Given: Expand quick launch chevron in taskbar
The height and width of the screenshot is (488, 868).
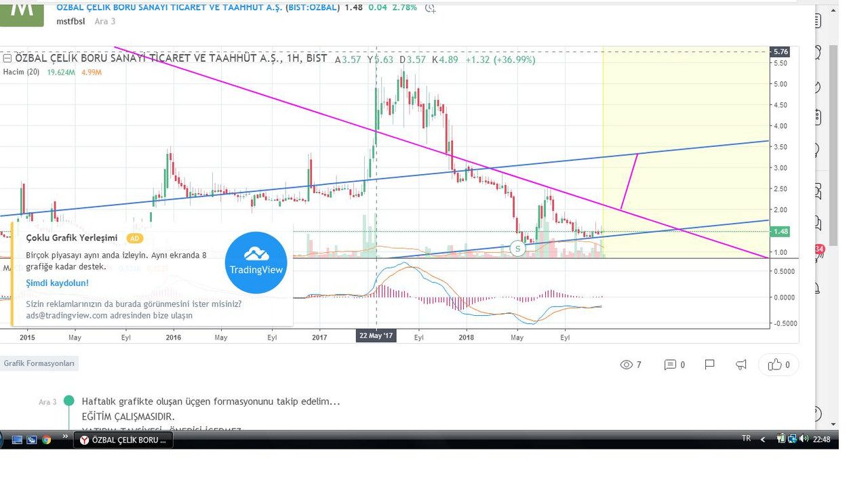Looking at the screenshot, I should click(66, 436).
